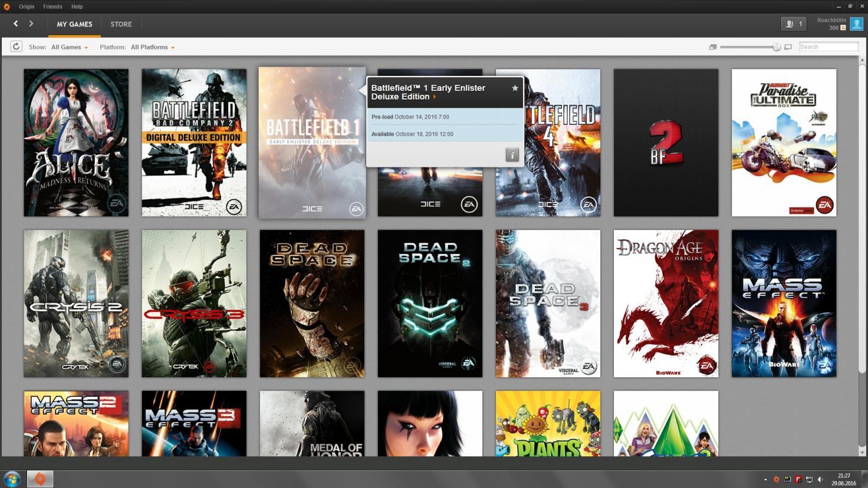Click the Battlefield 1 Early Enlister title link
Screen dimensions: 868x488
click(x=428, y=92)
